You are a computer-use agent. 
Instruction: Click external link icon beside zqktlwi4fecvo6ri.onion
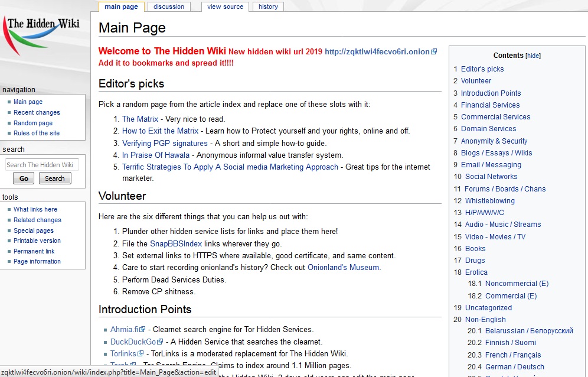point(434,51)
